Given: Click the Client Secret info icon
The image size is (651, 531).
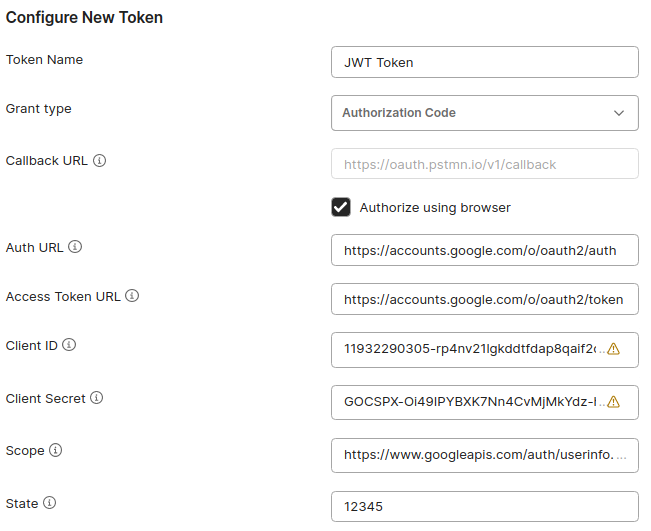Looking at the screenshot, I should click(96, 398).
